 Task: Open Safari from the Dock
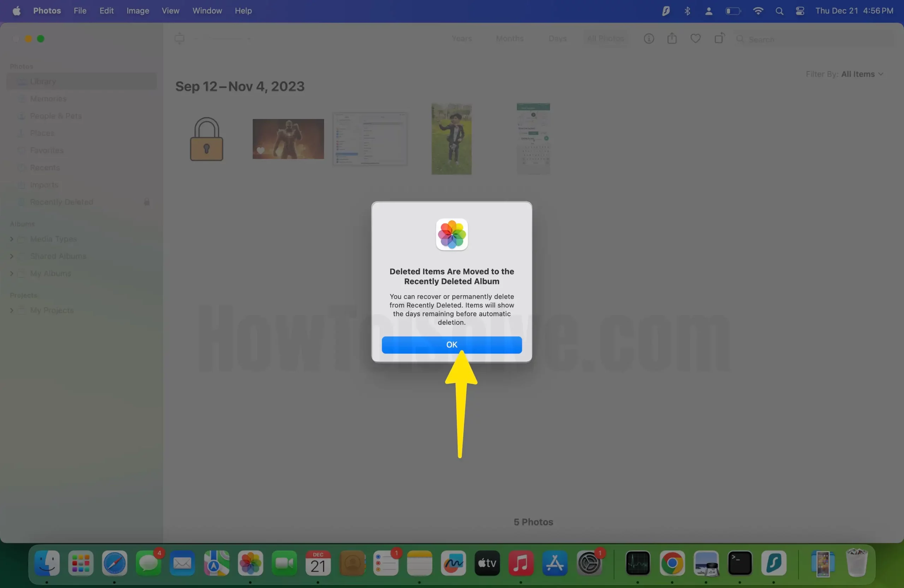(115, 563)
